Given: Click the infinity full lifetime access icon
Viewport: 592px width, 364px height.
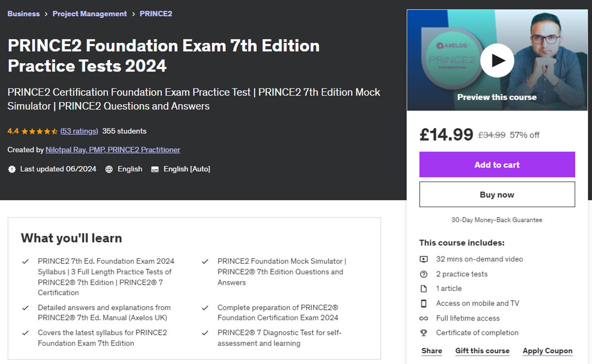Looking at the screenshot, I should pos(423,318).
